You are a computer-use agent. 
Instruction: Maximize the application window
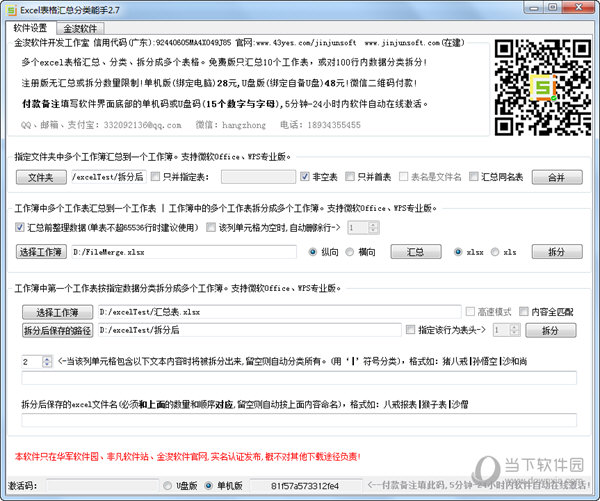coord(553,7)
